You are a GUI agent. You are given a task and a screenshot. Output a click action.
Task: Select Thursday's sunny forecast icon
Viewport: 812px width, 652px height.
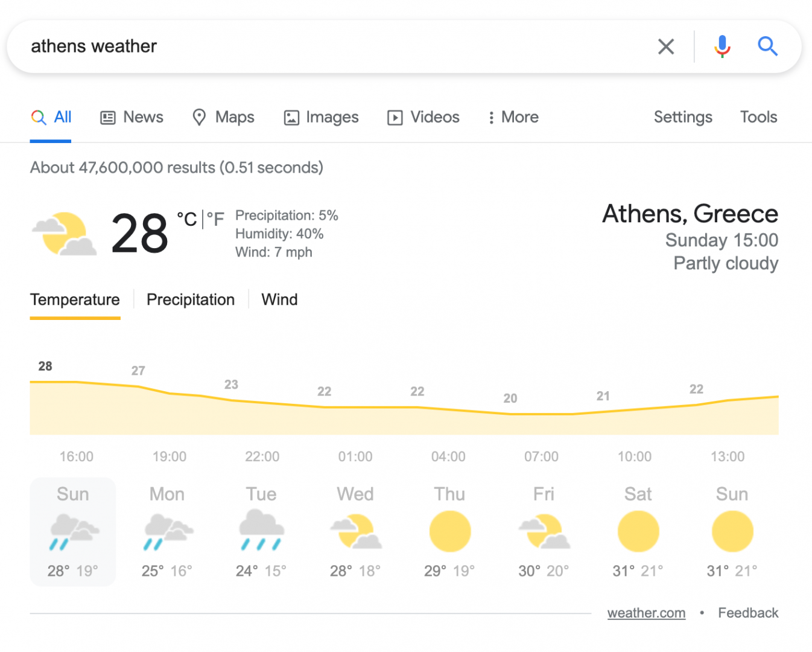coord(449,531)
